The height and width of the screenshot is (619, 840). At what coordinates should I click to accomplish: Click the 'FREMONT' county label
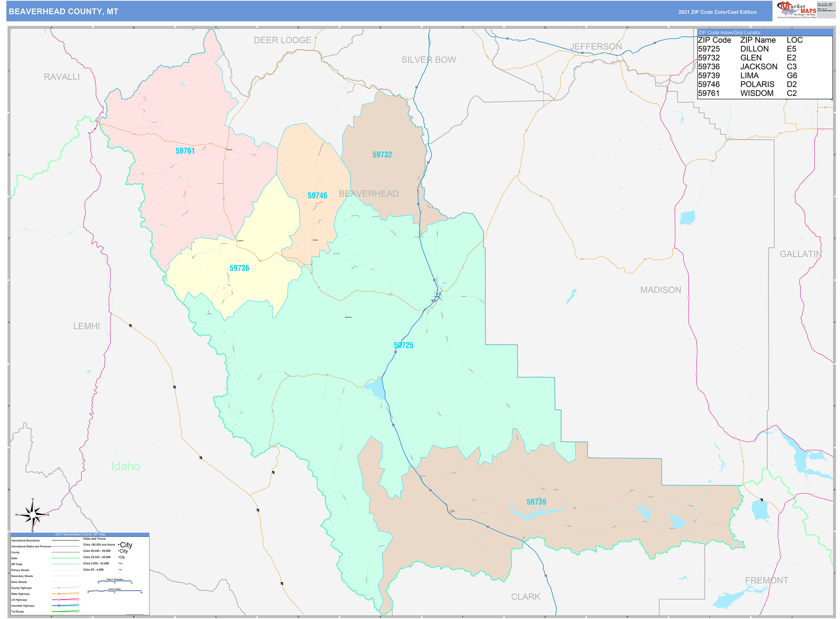[x=766, y=580]
